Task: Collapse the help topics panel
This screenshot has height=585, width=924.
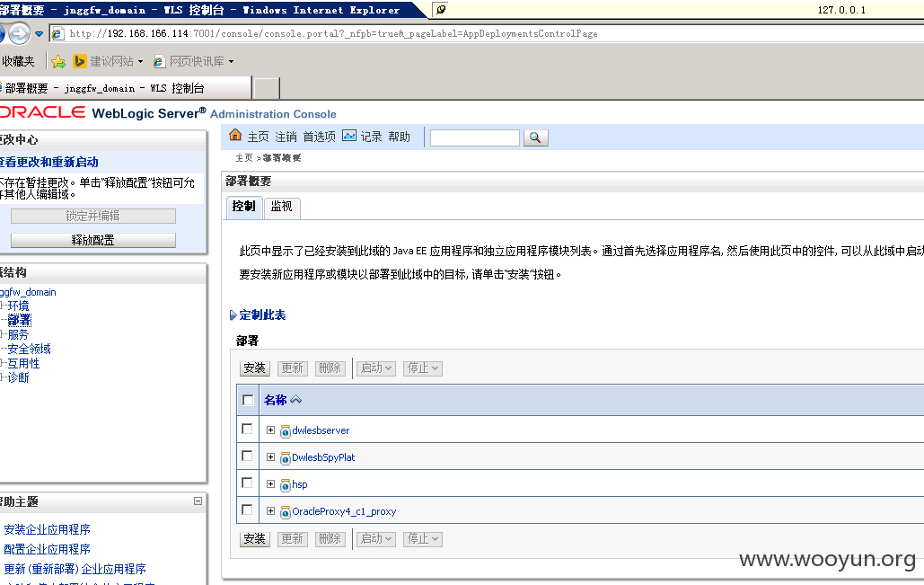Action: tap(198, 501)
